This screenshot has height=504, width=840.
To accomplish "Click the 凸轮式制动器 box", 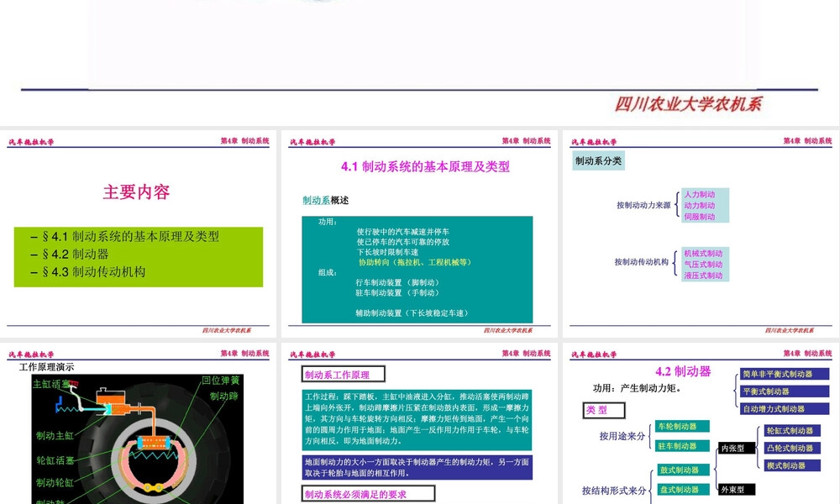I will [792, 449].
